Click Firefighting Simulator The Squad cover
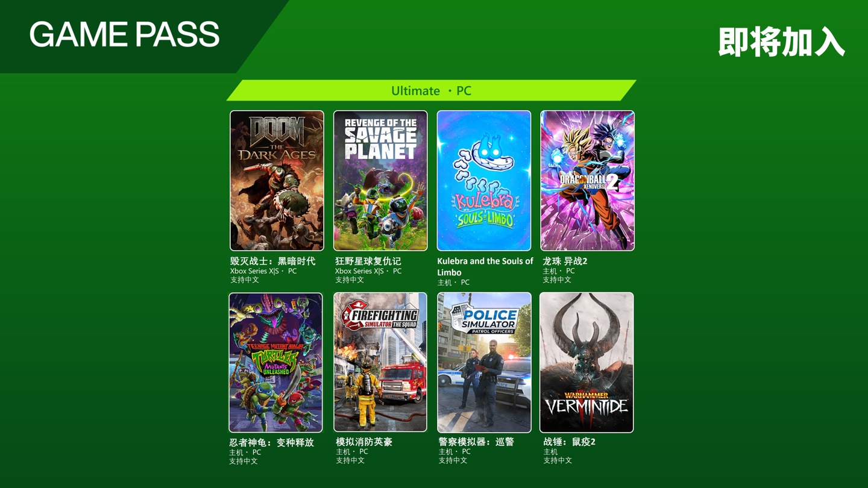868x488 pixels. pyautogui.click(x=380, y=363)
